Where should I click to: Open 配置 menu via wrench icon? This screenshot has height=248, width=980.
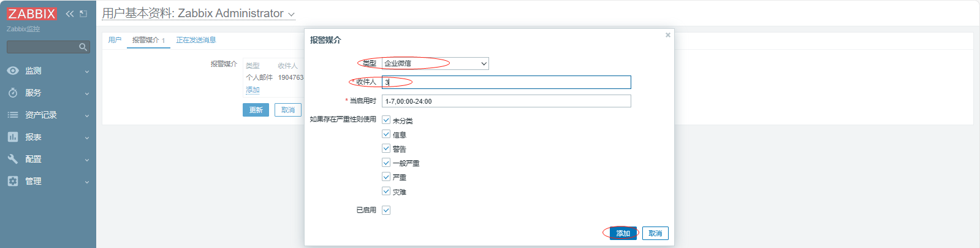pos(13,159)
